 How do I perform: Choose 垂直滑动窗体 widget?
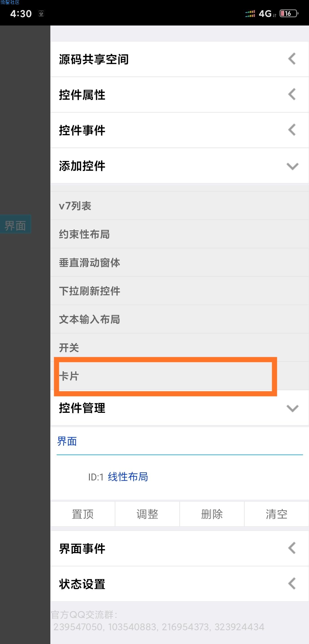(x=89, y=262)
